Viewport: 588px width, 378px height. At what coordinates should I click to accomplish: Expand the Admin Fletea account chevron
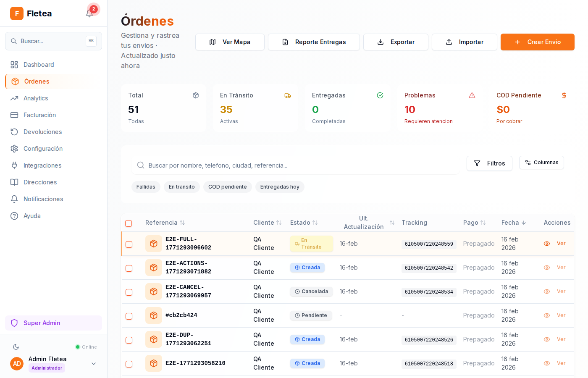(94, 364)
